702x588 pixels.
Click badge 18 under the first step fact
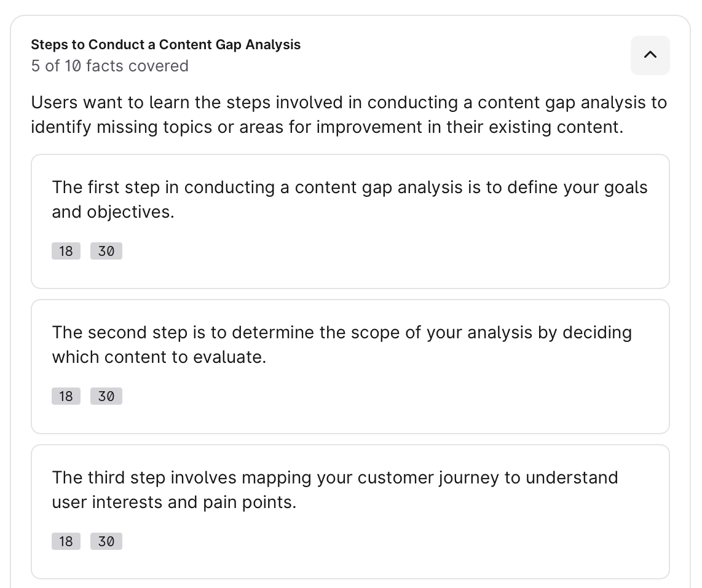click(x=66, y=251)
